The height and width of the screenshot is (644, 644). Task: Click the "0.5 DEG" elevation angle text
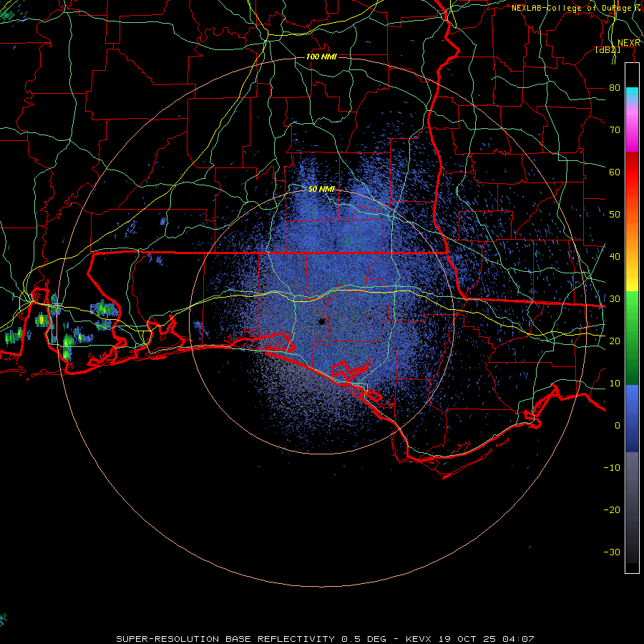[x=364, y=639]
